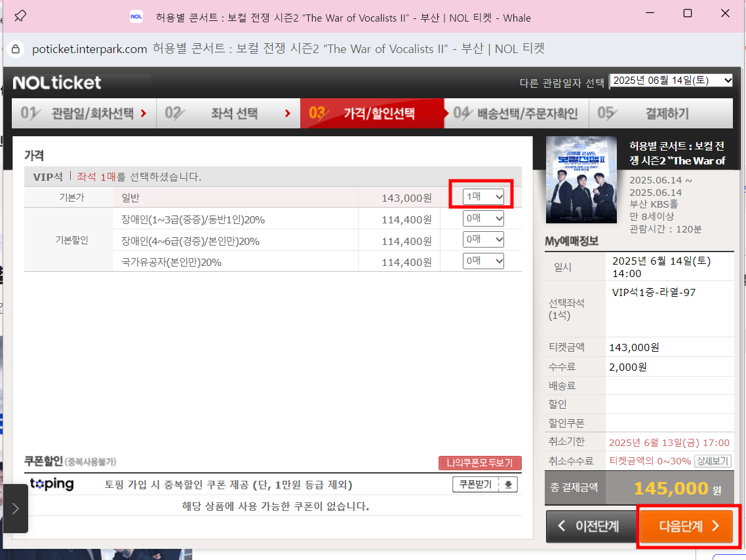The image size is (746, 560).
Task: Click the NOL favicon in title bar
Action: (136, 16)
